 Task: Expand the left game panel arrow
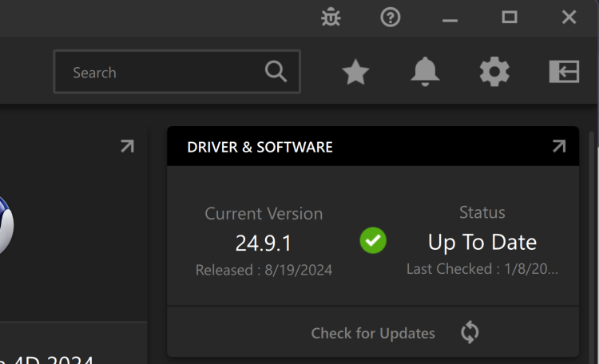pos(127,146)
